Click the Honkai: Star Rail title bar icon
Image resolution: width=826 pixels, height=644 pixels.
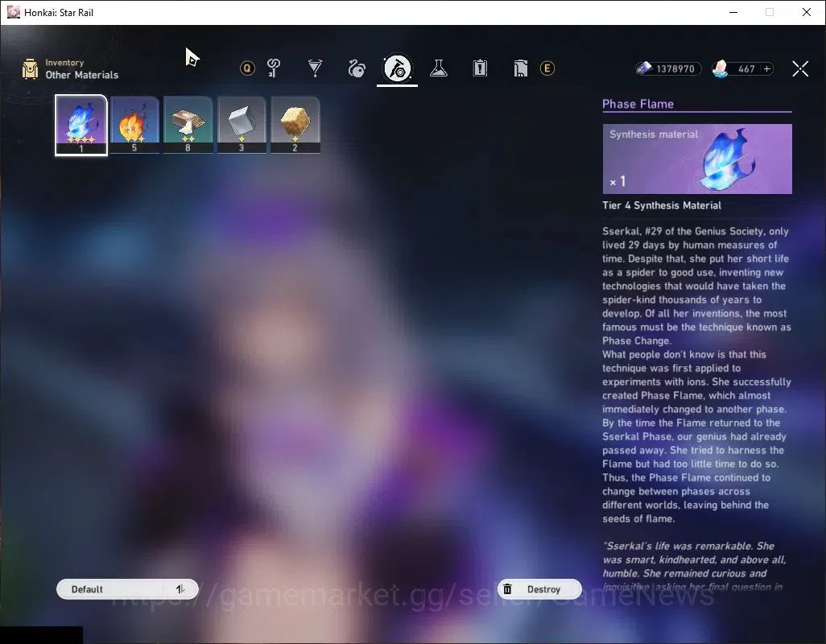coord(13,12)
